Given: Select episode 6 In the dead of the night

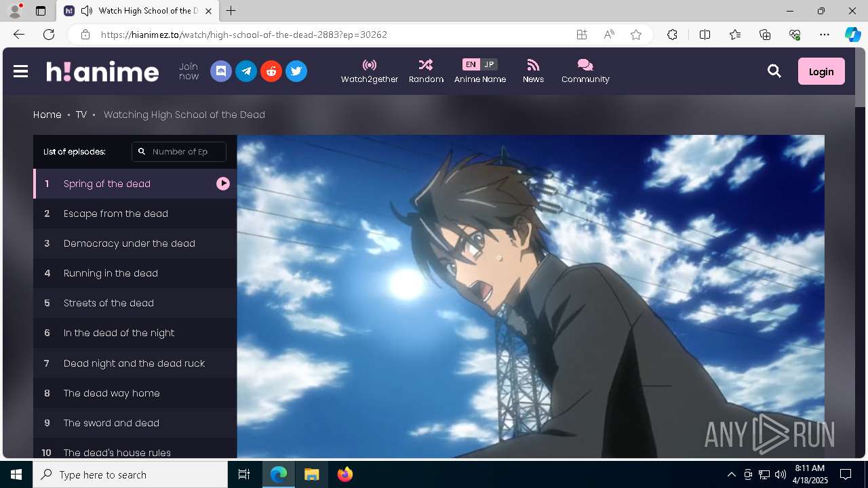Looking at the screenshot, I should (135, 333).
